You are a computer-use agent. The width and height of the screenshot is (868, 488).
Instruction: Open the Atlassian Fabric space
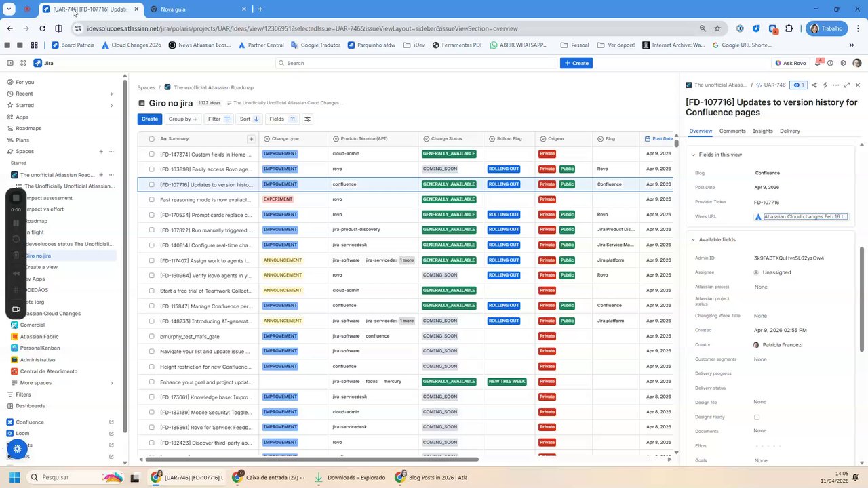coord(39,337)
